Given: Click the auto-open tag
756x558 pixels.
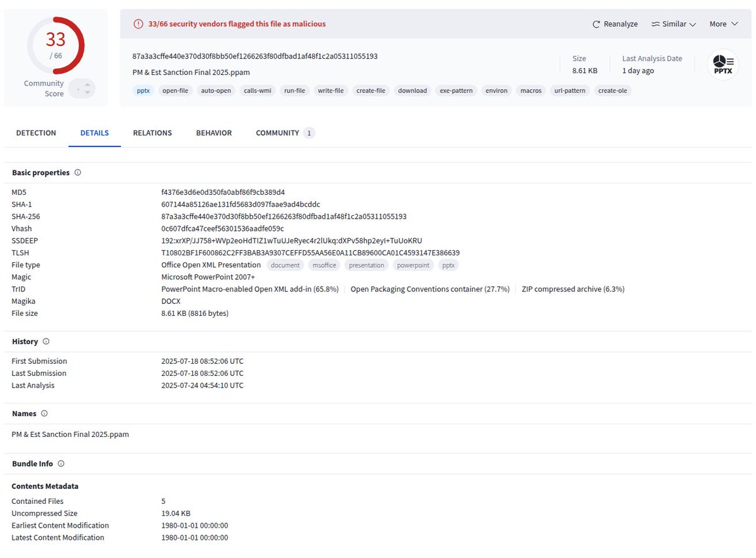Looking at the screenshot, I should [216, 91].
